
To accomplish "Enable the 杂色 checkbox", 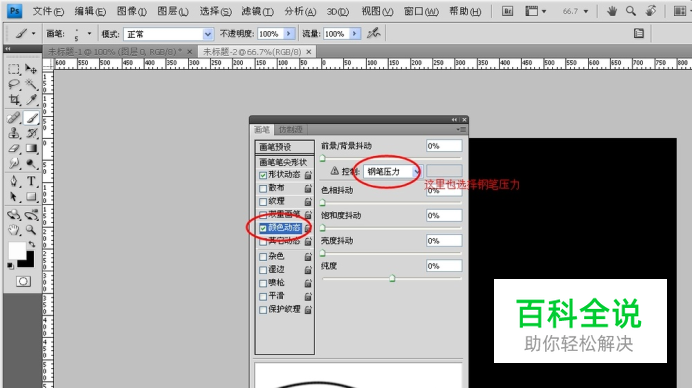I will pyautogui.click(x=263, y=256).
